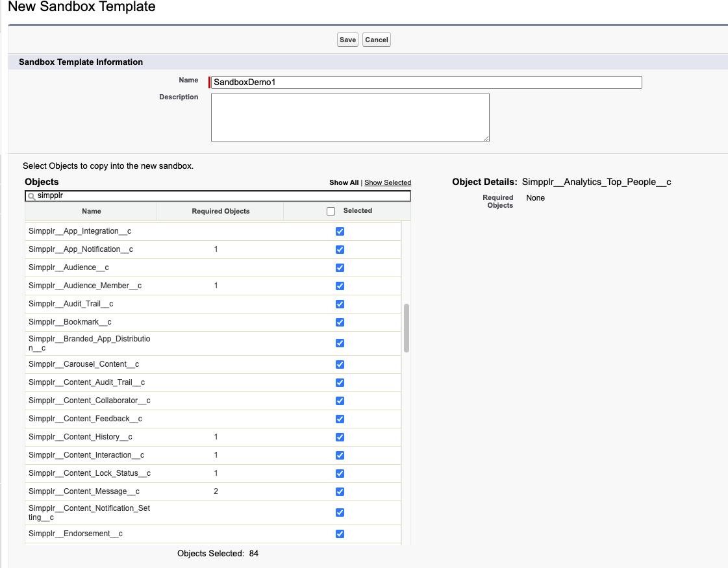Viewport: 728px width, 568px height.
Task: Cancel creating the sandbox template
Action: coord(376,40)
